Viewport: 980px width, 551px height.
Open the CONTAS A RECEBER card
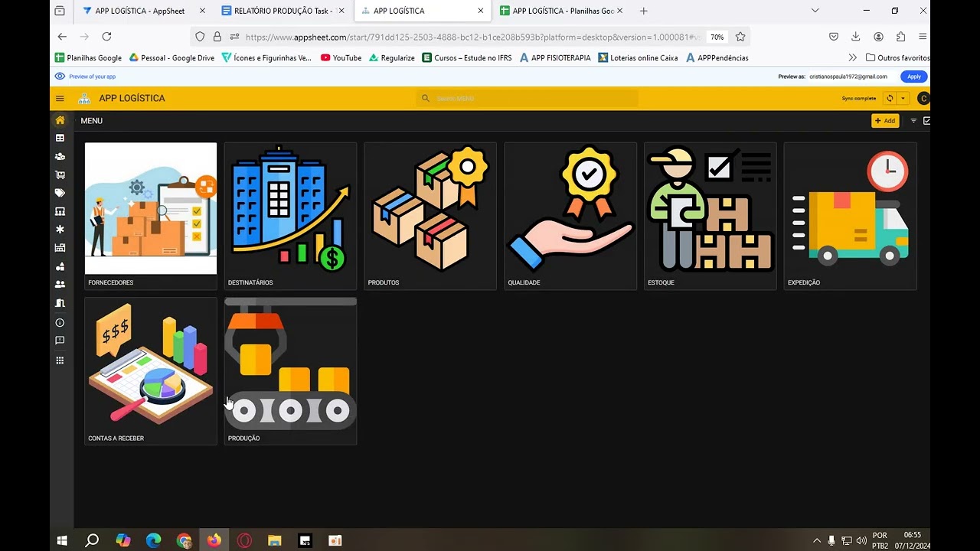pyautogui.click(x=151, y=371)
